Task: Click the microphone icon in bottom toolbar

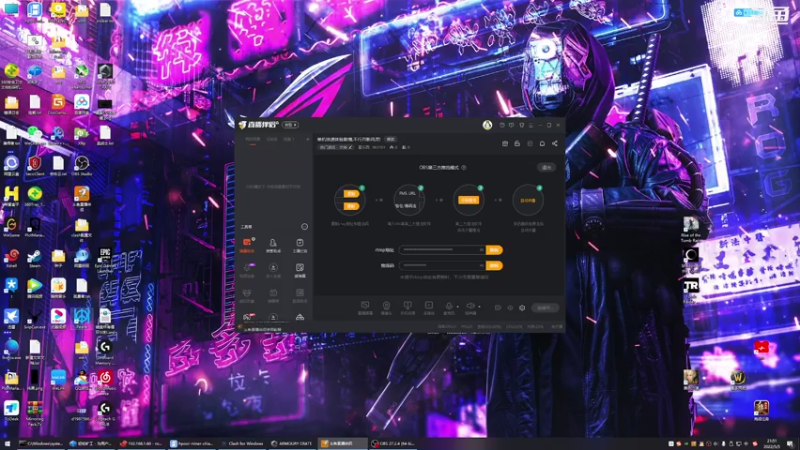Action: (448, 306)
